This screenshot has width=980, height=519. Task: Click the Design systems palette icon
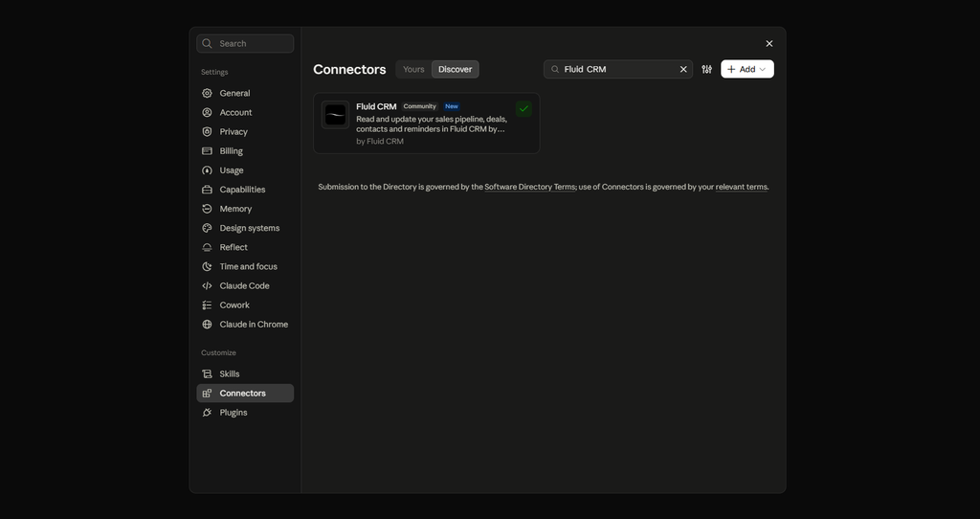coord(207,228)
